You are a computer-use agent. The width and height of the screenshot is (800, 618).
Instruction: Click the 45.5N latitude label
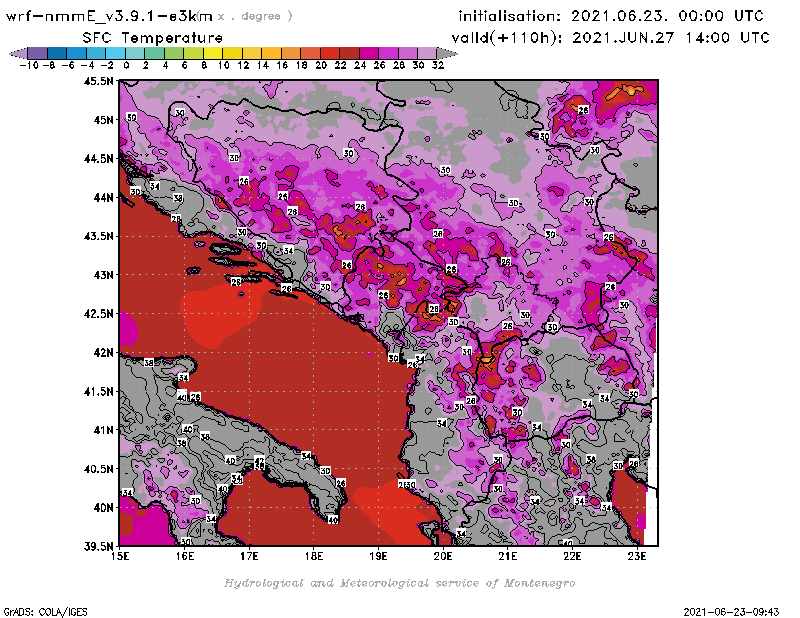[98, 81]
